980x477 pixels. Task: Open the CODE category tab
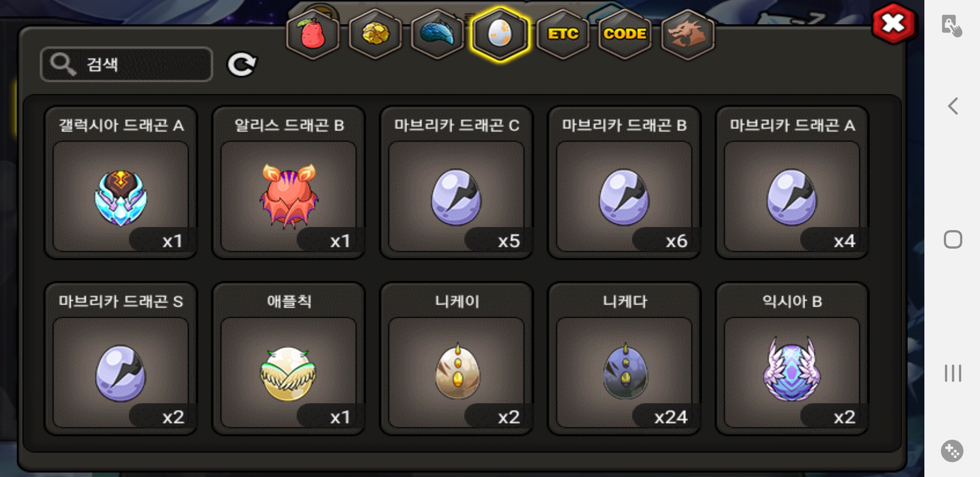tap(625, 34)
